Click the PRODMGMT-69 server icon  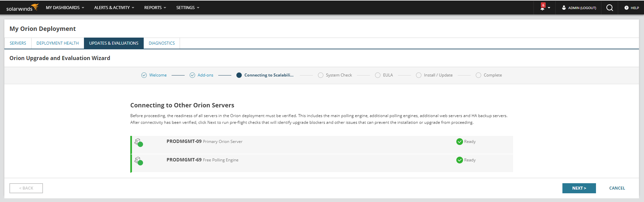[x=139, y=161]
